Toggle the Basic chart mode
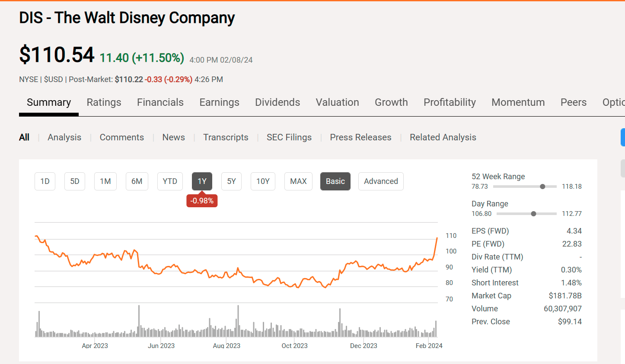The height and width of the screenshot is (364, 625). click(x=335, y=181)
